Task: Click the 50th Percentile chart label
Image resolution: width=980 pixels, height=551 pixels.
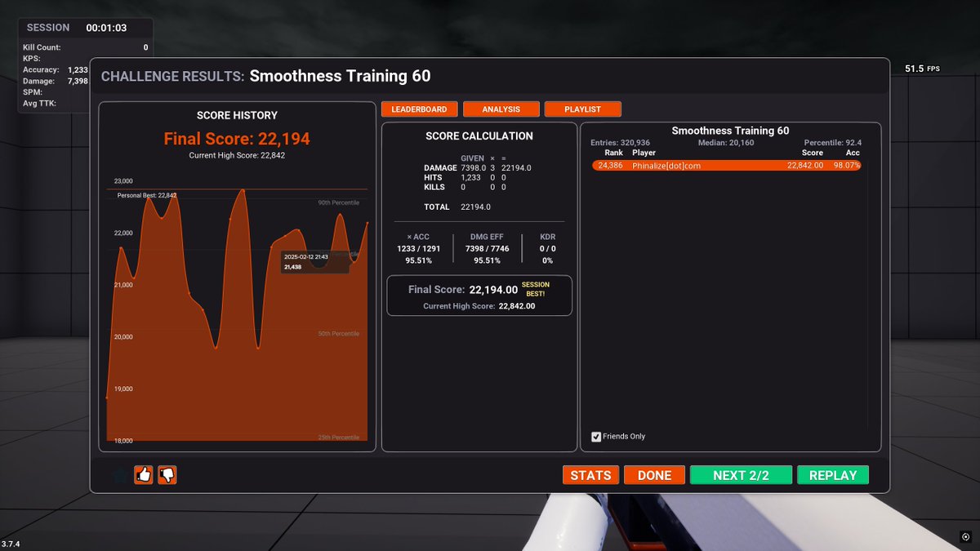Action: pos(338,334)
